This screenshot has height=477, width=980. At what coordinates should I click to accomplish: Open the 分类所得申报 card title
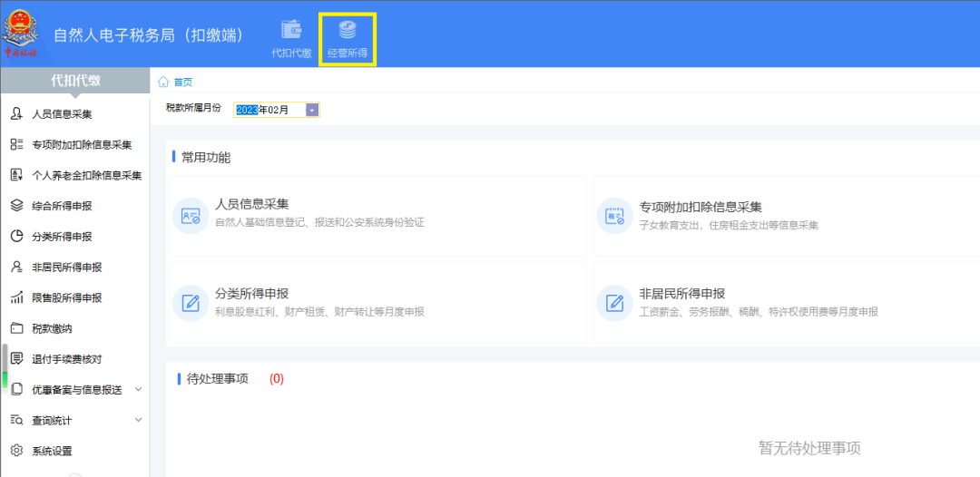252,294
